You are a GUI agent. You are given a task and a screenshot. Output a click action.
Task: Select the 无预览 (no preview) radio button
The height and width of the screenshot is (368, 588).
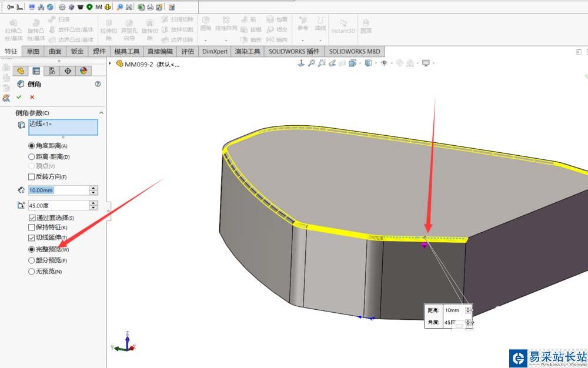(32, 272)
